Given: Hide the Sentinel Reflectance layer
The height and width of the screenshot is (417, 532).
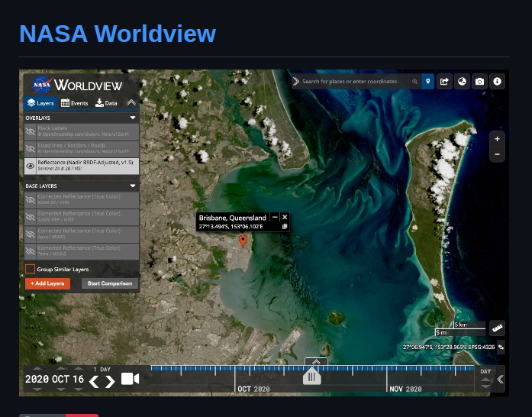Looking at the screenshot, I should click(31, 166).
